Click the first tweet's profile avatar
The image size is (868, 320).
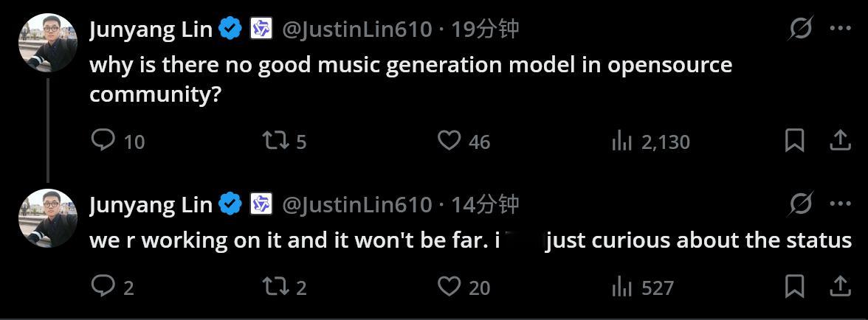click(x=47, y=43)
